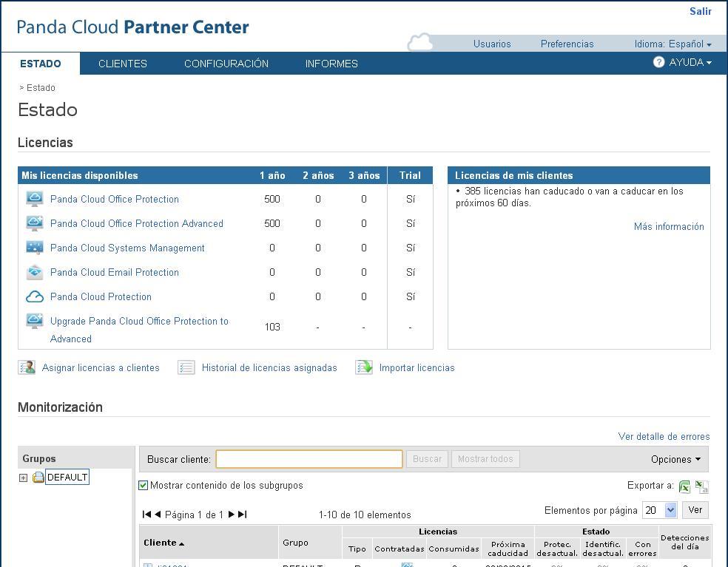Click the Upgrade to Advanced product icon
The width and height of the screenshot is (728, 567).
[35, 321]
